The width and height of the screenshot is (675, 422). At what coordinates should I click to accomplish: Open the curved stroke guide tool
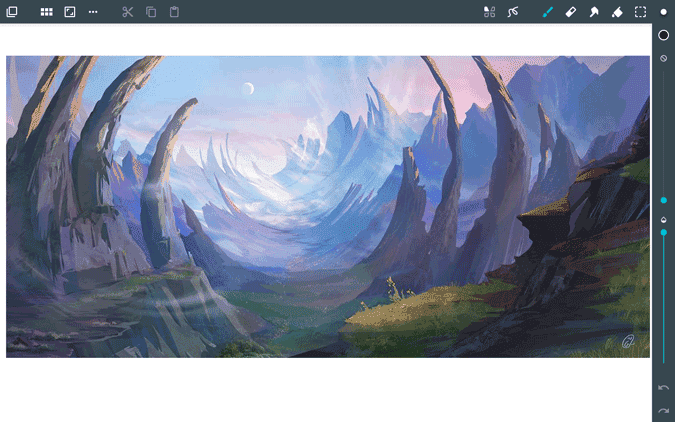[513, 12]
